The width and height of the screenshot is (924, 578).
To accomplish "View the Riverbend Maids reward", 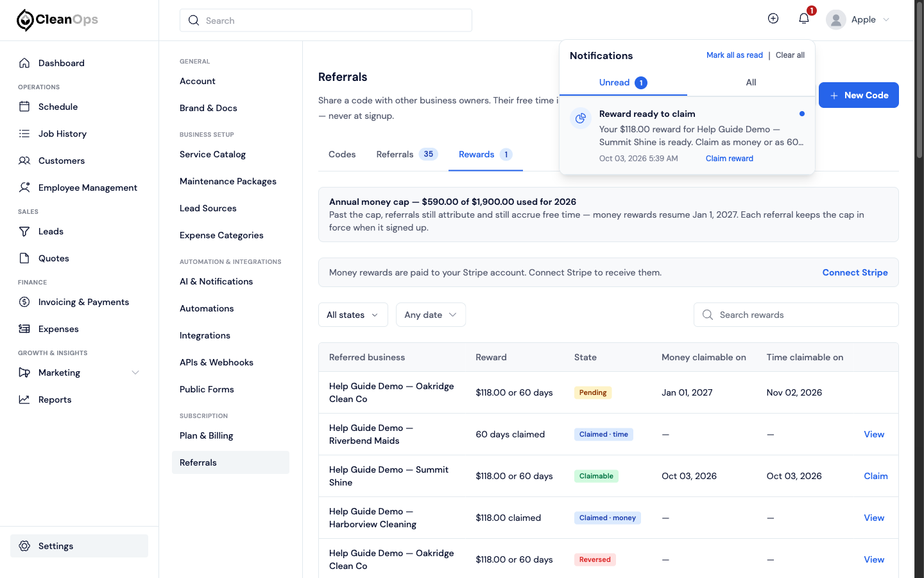I will (x=874, y=434).
